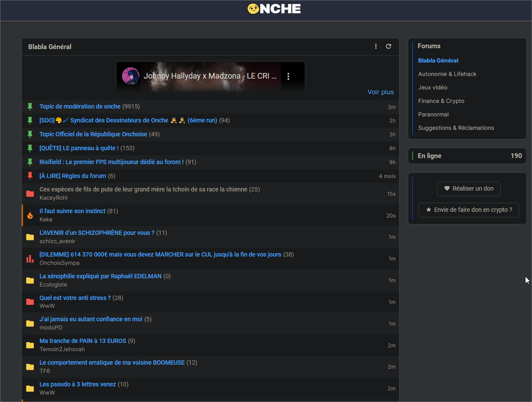Click the poll chart icon beside DILEMME topic
This screenshot has width=532, height=402.
pyautogui.click(x=30, y=259)
